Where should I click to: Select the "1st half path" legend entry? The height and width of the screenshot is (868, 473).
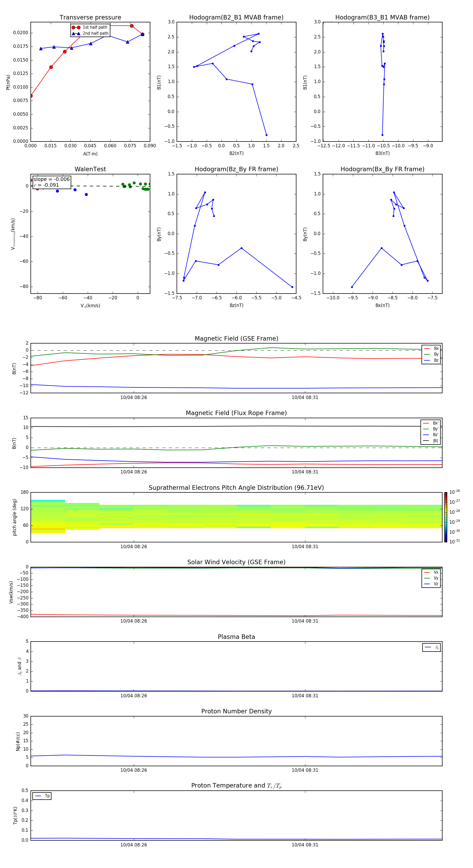pyautogui.click(x=90, y=27)
